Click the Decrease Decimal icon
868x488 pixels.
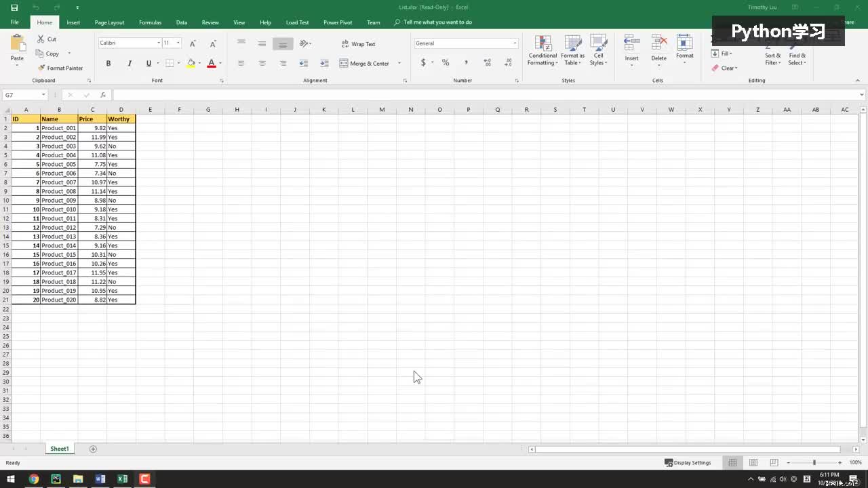coord(508,62)
